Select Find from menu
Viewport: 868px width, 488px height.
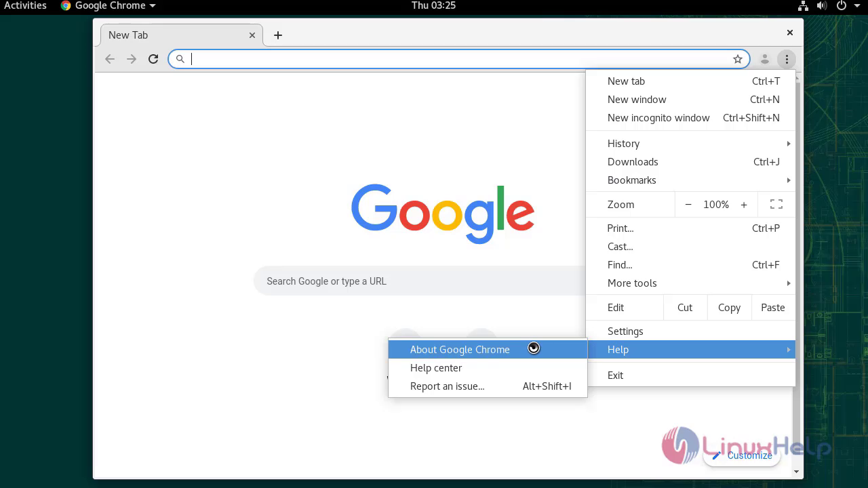(x=690, y=265)
